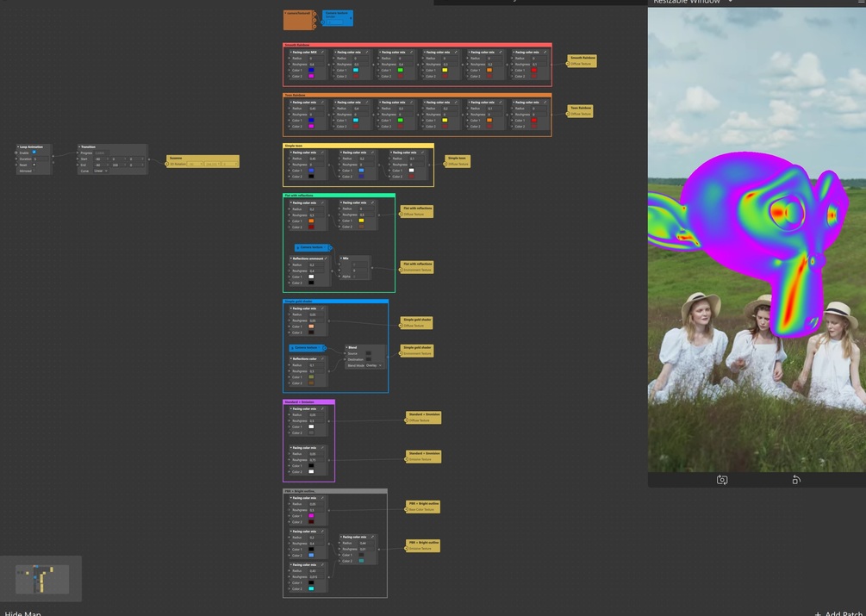Screen dimensions: 866x616
Task: Open the Transition Curve Linear dropdown
Action: (101, 171)
